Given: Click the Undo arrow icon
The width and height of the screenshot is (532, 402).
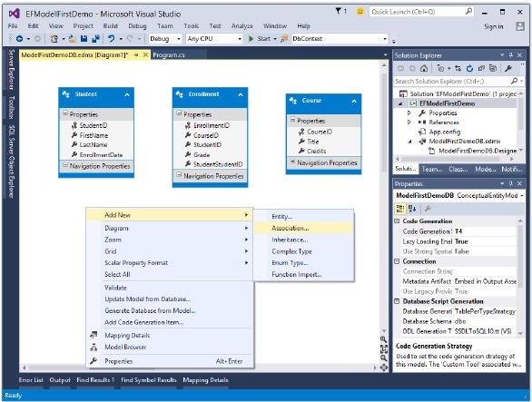Looking at the screenshot, I should point(111,39).
